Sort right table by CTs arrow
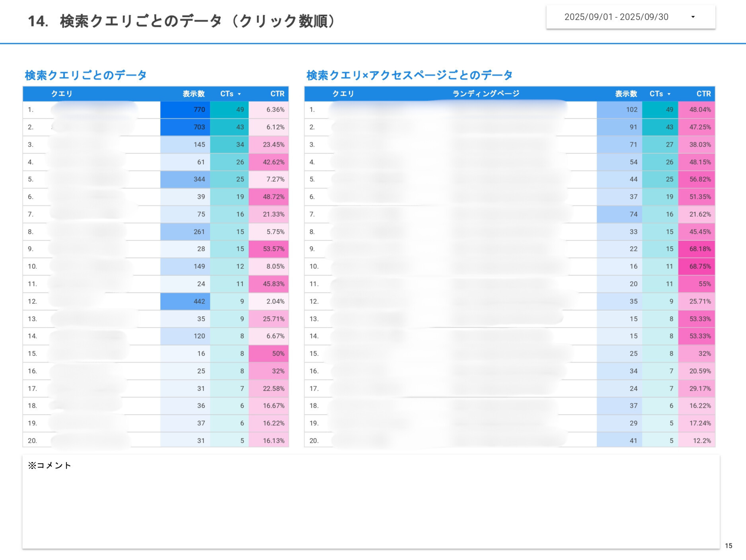The width and height of the screenshot is (746, 560). pyautogui.click(x=669, y=94)
